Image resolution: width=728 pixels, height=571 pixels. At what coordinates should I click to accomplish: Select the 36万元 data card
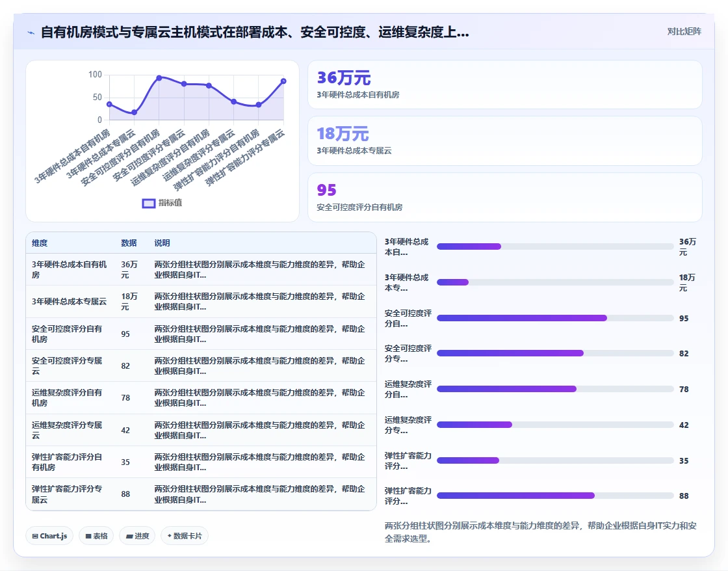click(x=504, y=85)
